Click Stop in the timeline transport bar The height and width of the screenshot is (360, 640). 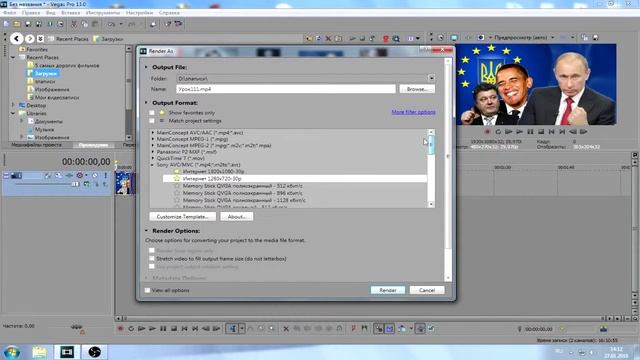point(174,329)
